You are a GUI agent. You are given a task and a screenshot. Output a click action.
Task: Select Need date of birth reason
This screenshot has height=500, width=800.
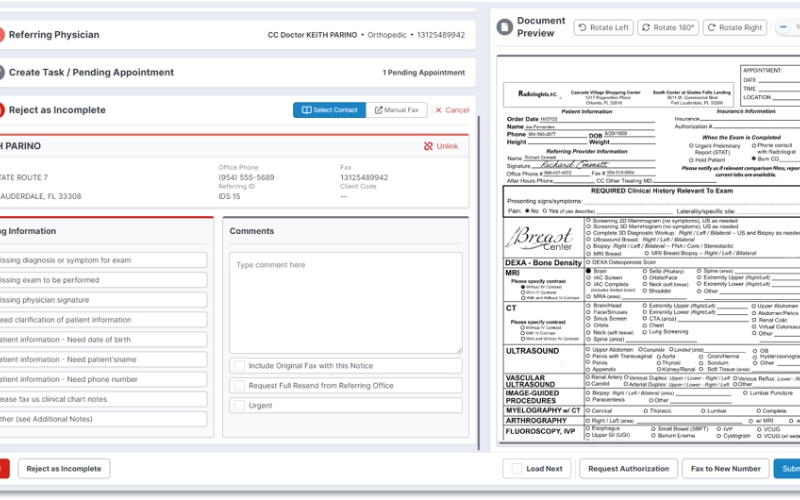pos(103,340)
